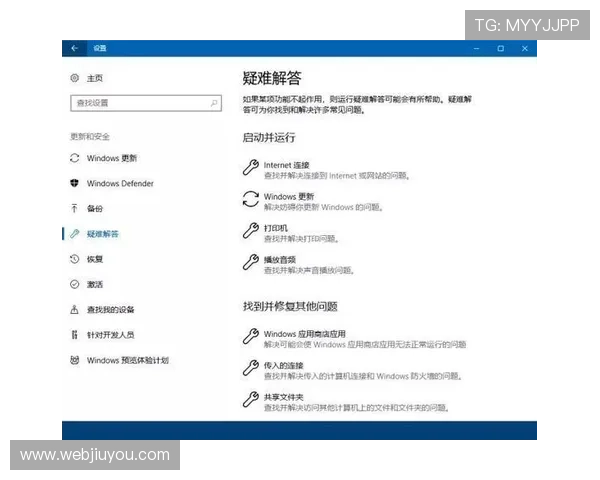
Task: Close the settings window
Action: point(525,48)
